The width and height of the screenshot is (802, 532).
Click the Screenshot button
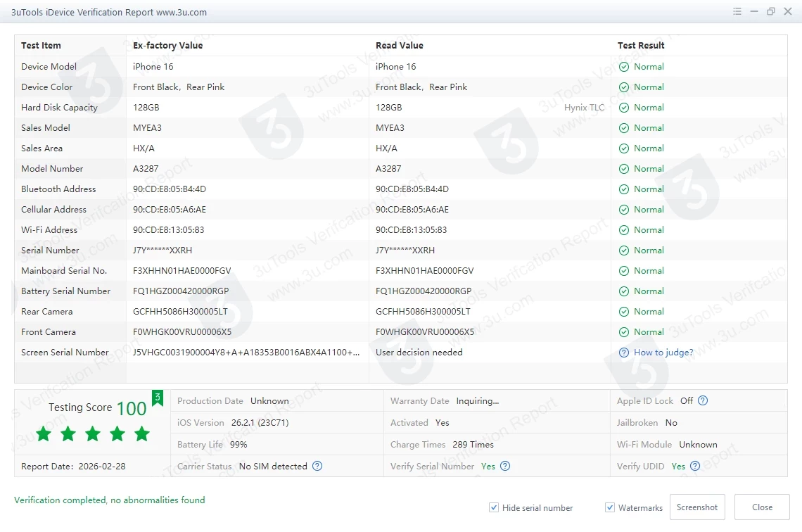pyautogui.click(x=697, y=507)
